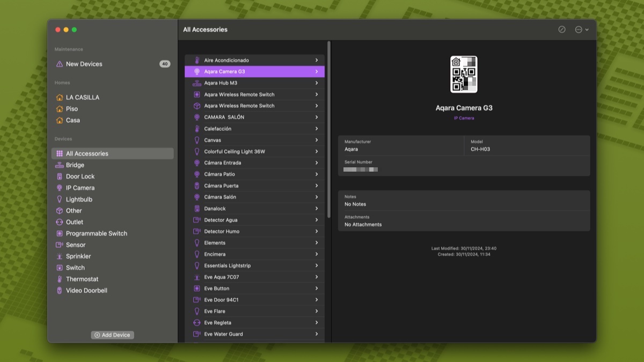Click the New Devices warning icon
644x362 pixels.
click(x=60, y=64)
